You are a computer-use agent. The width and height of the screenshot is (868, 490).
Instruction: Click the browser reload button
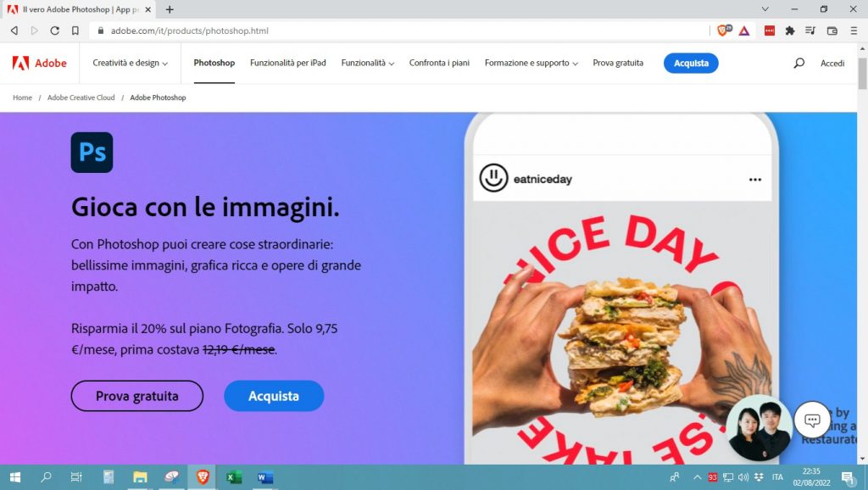(55, 31)
